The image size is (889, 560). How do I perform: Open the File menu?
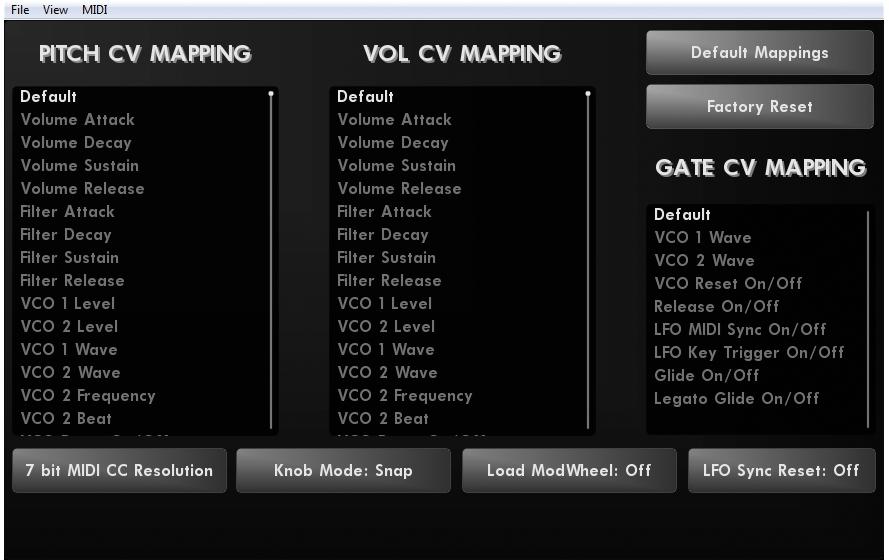(20, 10)
